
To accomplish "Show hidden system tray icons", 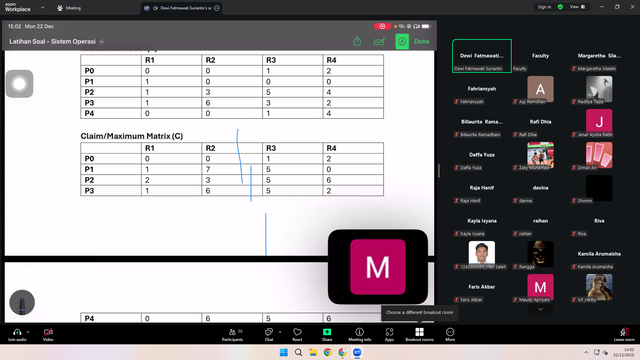I will tap(586, 352).
